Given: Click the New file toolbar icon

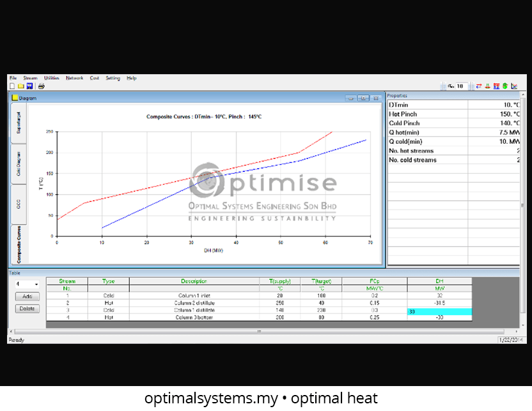Looking at the screenshot, I should tap(12, 86).
